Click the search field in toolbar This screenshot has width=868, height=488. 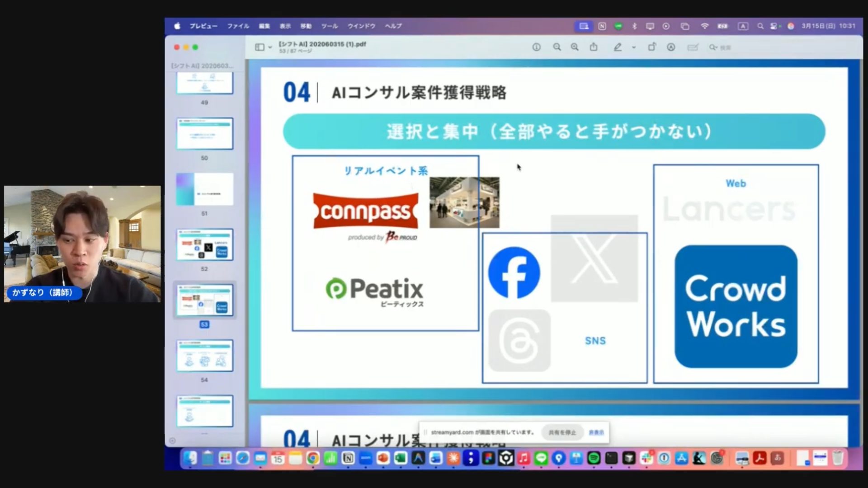pyautogui.click(x=726, y=47)
